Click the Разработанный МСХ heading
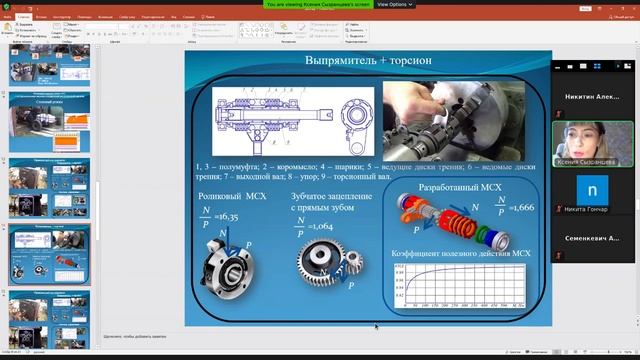Viewport: 640px width, 360px height. coord(460,188)
